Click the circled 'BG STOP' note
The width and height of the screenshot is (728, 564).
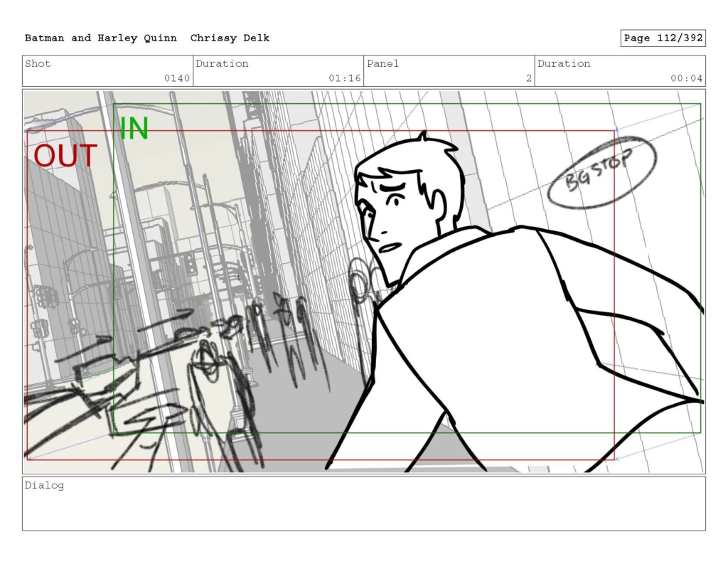pyautogui.click(x=601, y=172)
